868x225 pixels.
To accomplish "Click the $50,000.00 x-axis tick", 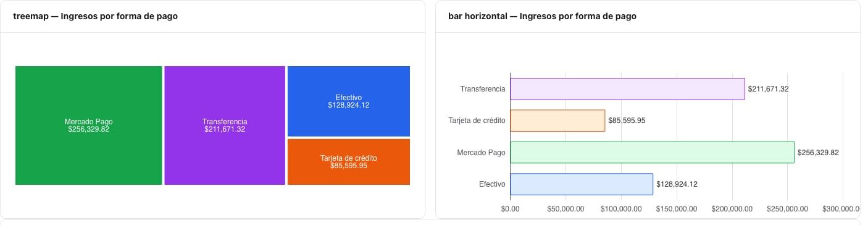I will (566, 209).
